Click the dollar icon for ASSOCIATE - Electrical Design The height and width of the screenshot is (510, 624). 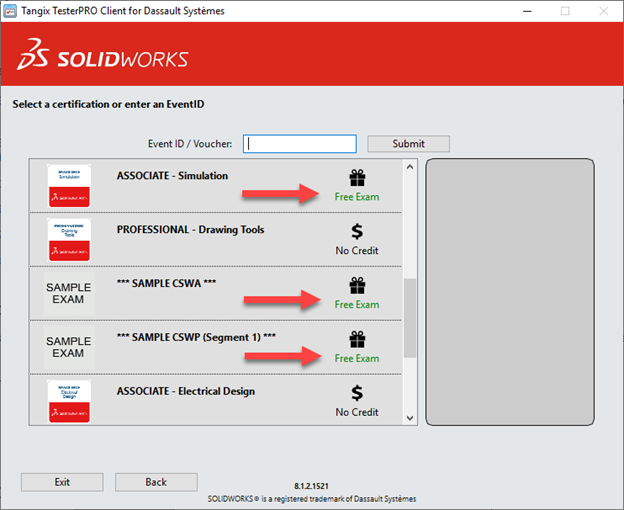(357, 394)
